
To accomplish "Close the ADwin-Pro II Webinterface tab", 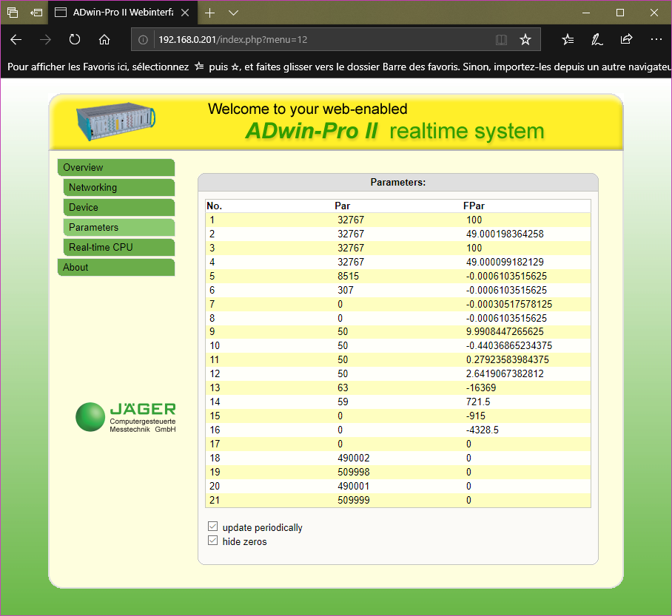I will (185, 13).
